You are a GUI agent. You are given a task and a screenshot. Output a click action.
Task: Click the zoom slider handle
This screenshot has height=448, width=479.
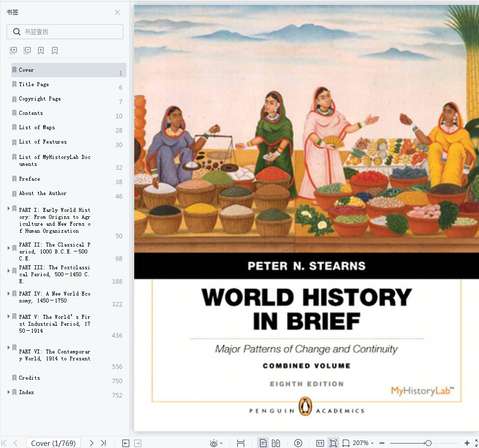click(428, 443)
